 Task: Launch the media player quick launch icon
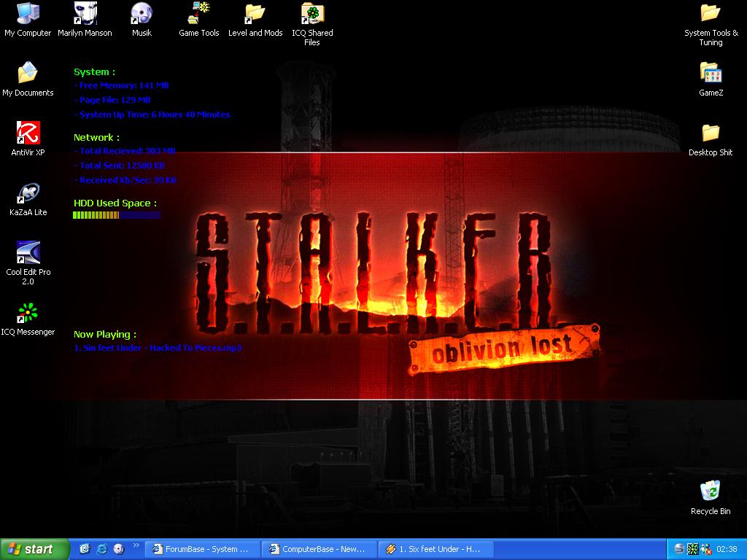[119, 549]
